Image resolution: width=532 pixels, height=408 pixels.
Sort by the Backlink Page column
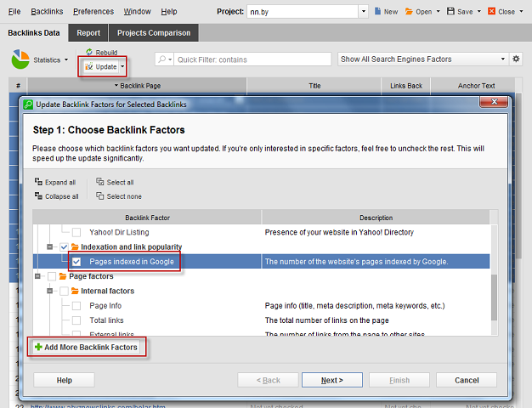tap(137, 86)
